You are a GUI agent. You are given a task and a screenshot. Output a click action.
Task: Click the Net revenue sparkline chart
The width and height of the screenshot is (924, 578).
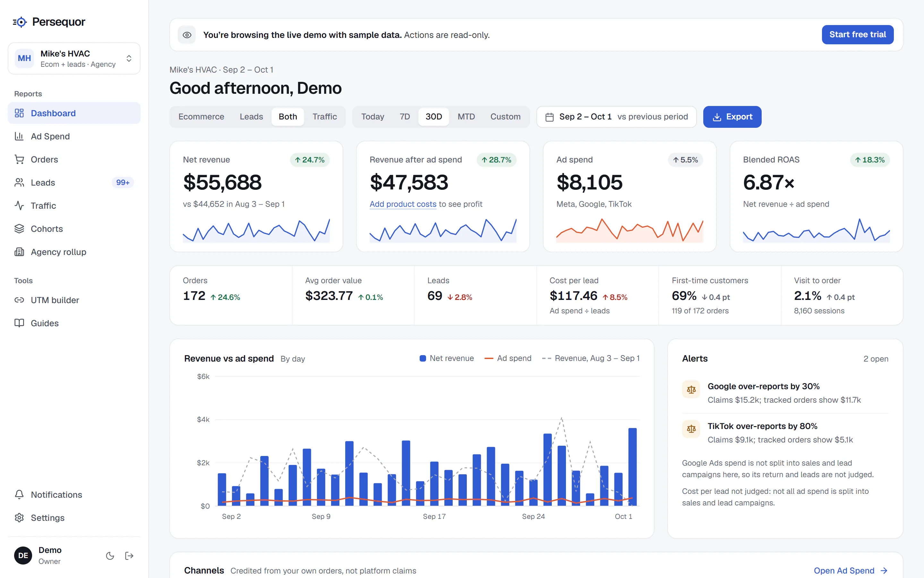click(256, 231)
